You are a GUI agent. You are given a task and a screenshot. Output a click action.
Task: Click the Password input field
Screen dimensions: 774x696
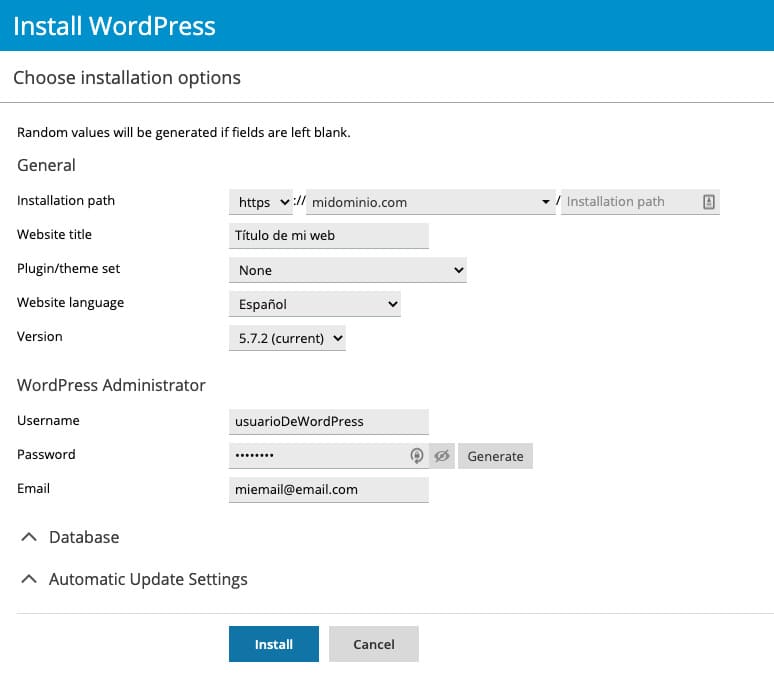point(329,456)
